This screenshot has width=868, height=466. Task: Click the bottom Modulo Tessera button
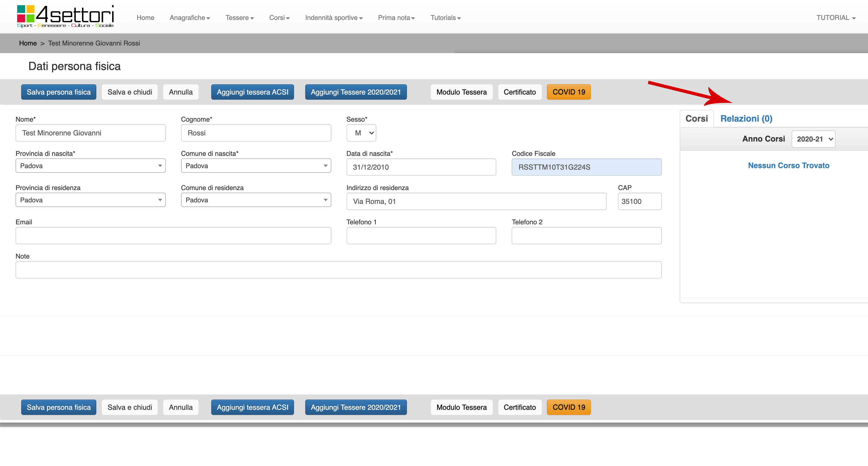click(461, 407)
